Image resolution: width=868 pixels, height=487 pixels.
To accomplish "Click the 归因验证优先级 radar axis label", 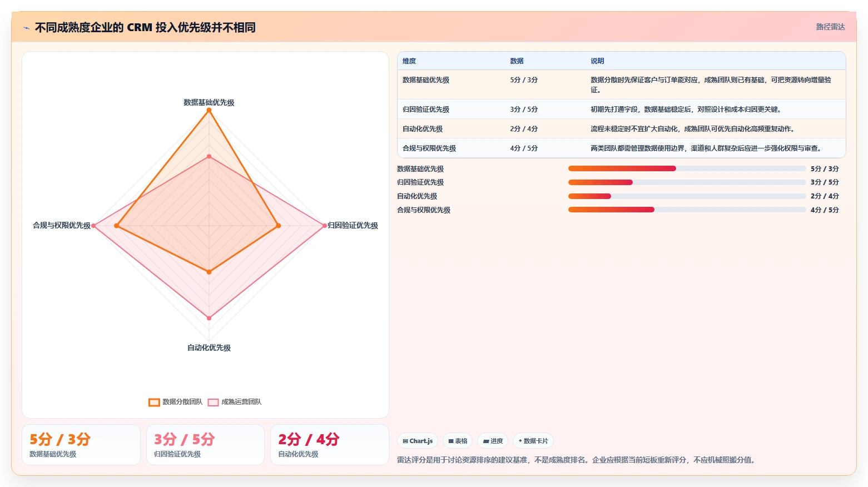I will (353, 225).
